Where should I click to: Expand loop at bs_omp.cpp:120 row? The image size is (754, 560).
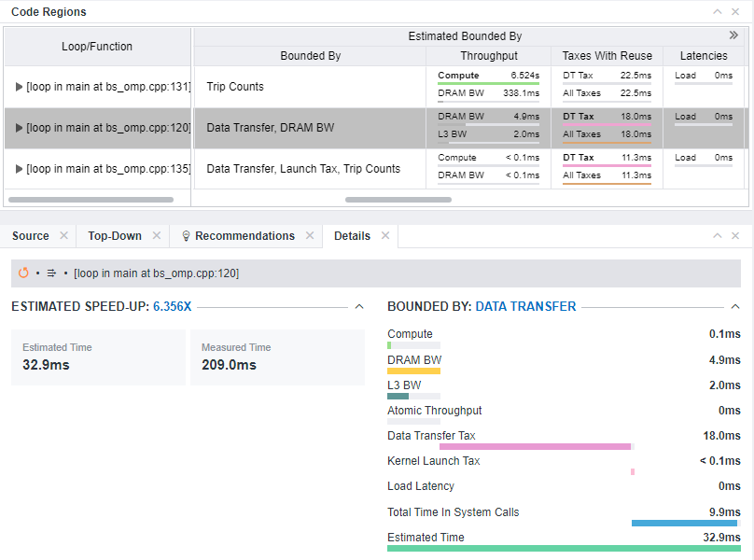20,128
